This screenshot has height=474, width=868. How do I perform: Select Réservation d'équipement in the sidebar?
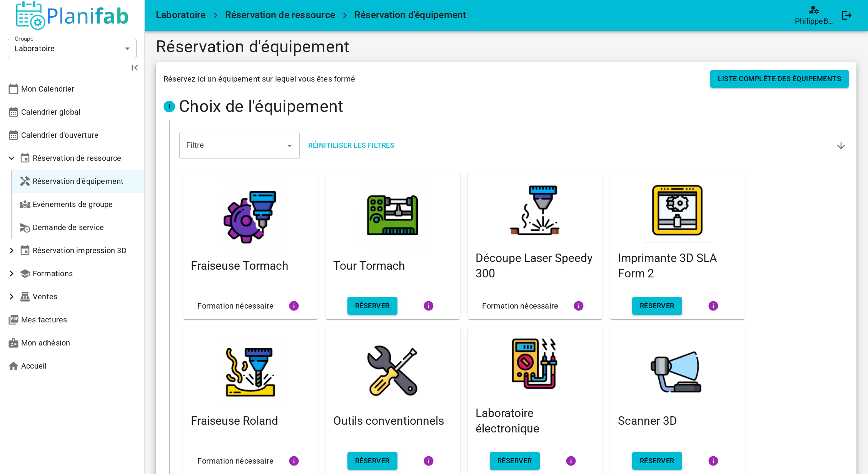coord(78,181)
